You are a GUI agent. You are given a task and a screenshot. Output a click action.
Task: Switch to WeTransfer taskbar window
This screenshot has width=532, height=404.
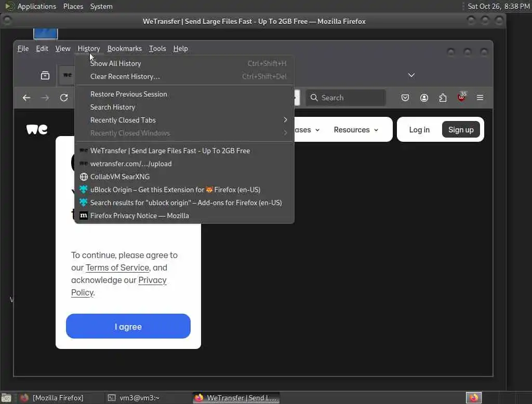(236, 398)
